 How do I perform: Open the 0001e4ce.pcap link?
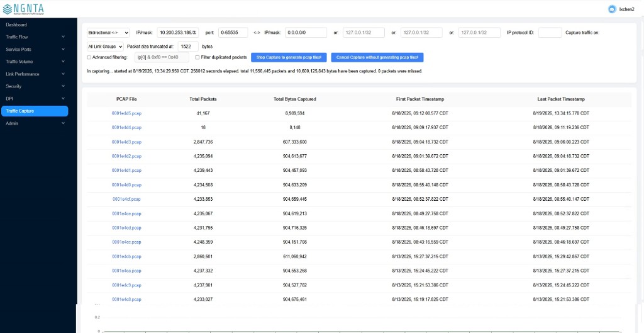click(126, 214)
